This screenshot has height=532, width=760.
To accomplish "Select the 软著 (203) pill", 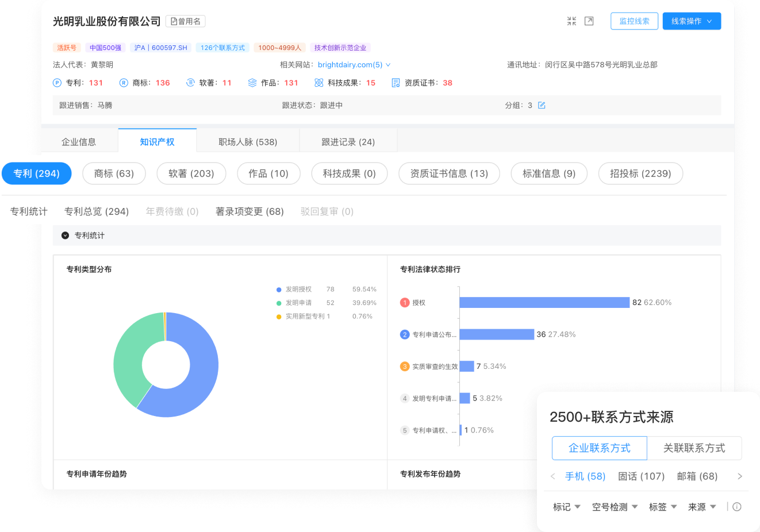I will pos(191,174).
